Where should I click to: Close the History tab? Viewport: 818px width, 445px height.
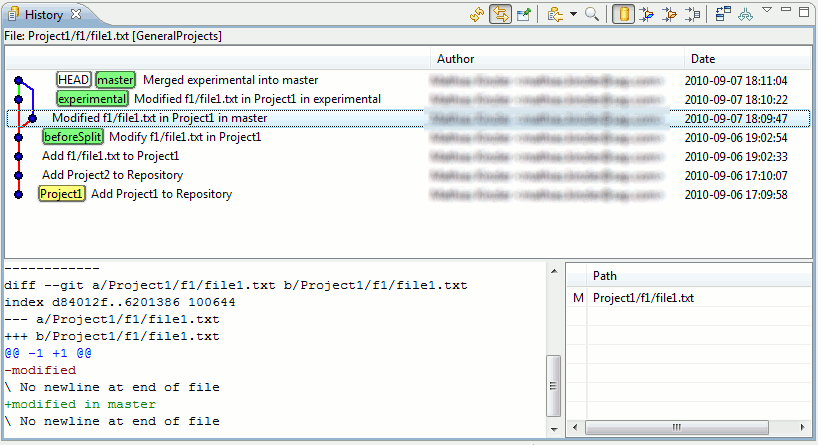[x=77, y=13]
